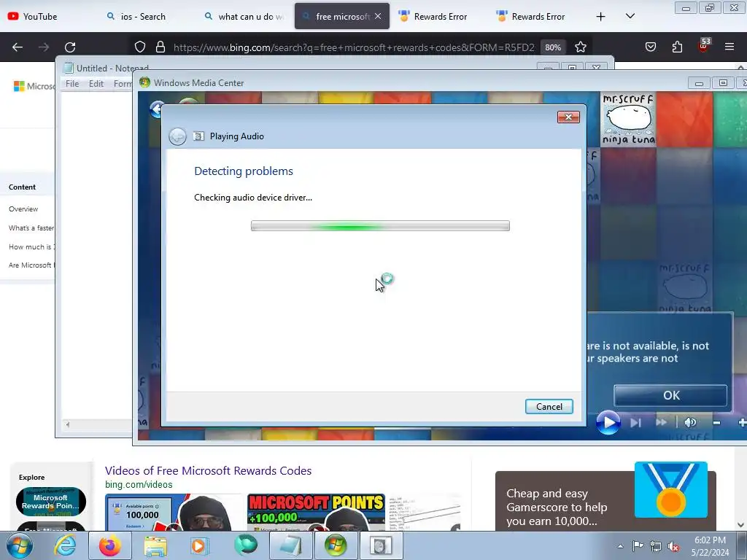Launch Internet Explorer from taskbar
The width and height of the screenshot is (747, 560).
(x=65, y=545)
